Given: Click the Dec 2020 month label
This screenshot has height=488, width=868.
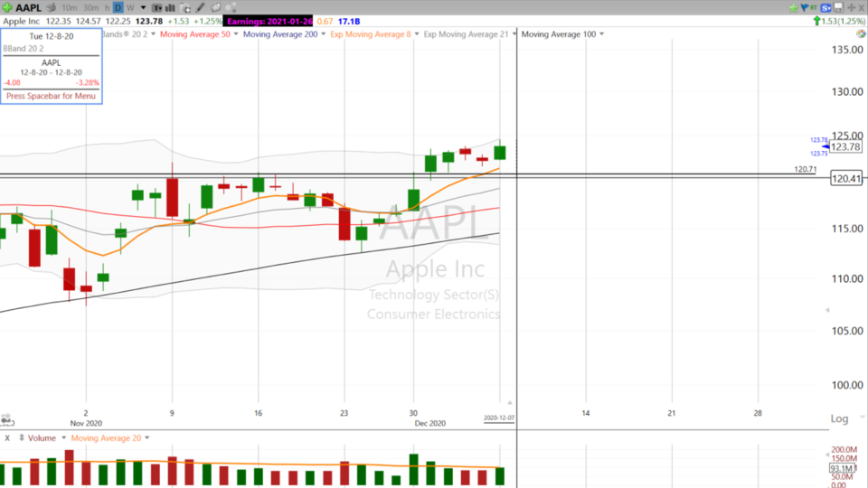Looking at the screenshot, I should (x=430, y=423).
